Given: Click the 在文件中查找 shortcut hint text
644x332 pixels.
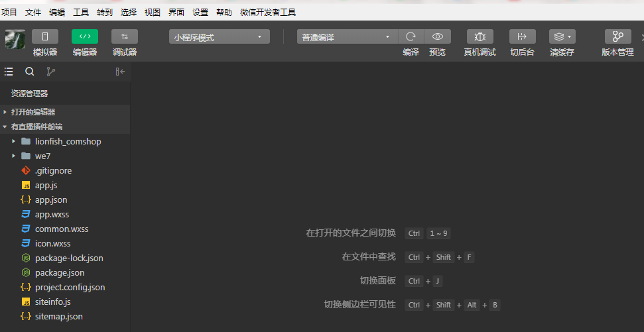Looking at the screenshot, I should click(x=369, y=257).
